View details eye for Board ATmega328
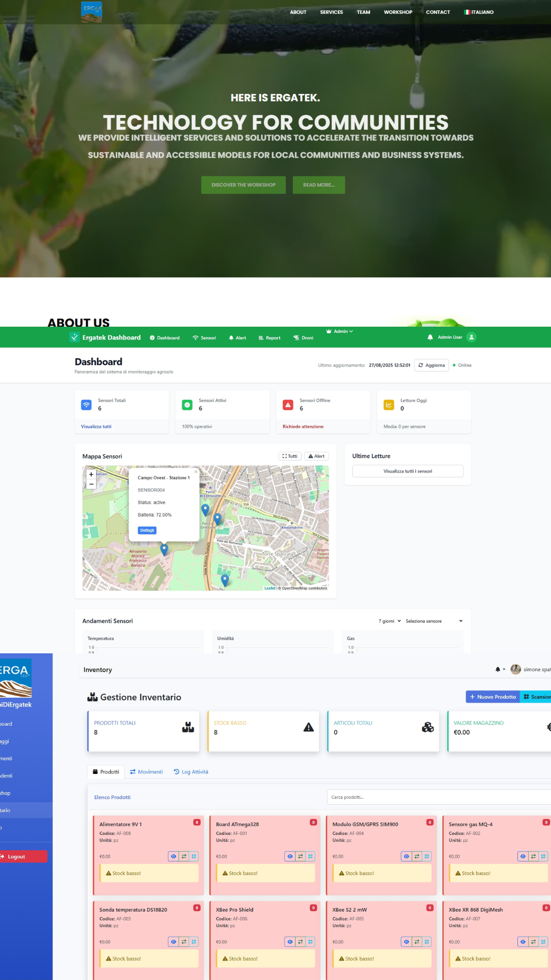Viewport: 551px width, 980px height. point(290,856)
